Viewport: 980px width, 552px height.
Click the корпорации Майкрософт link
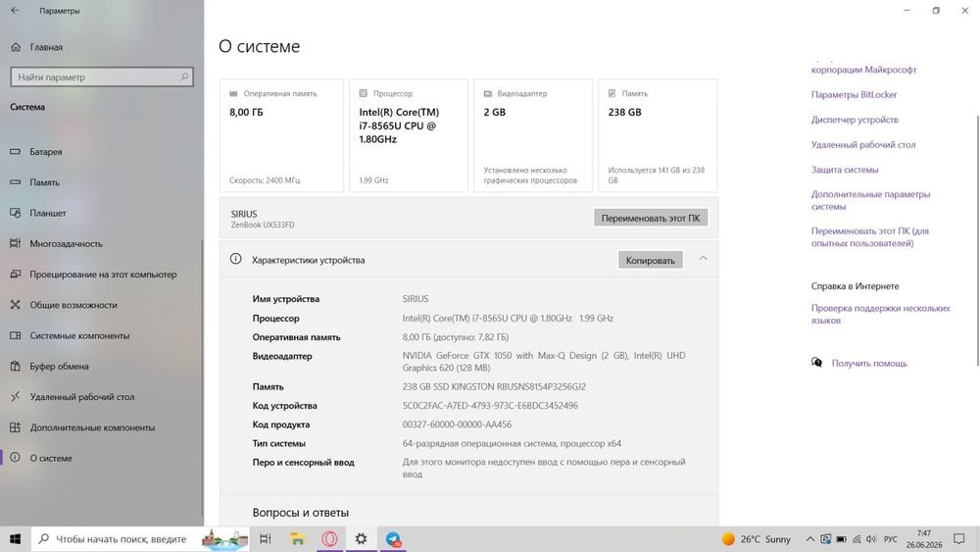click(863, 70)
